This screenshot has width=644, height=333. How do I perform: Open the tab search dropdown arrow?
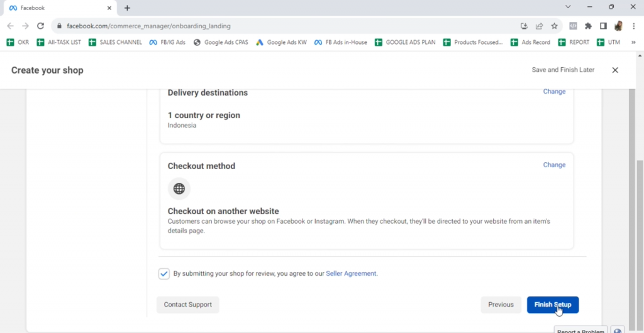pyautogui.click(x=568, y=8)
